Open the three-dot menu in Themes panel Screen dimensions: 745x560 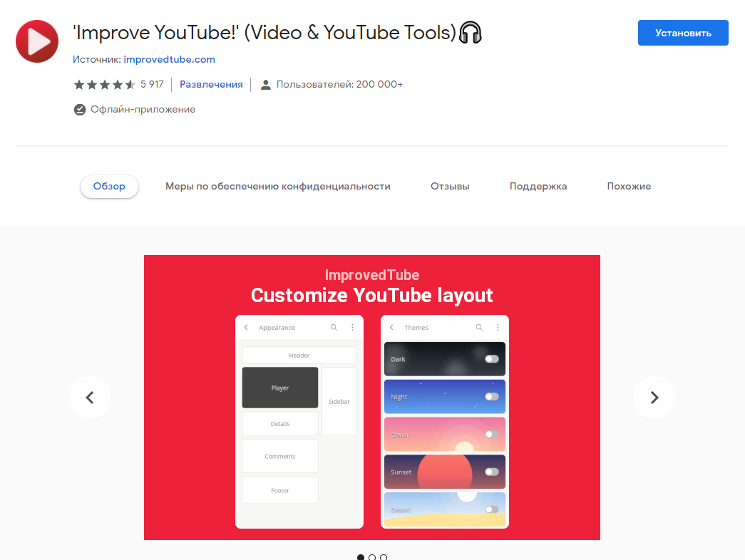coord(498,327)
